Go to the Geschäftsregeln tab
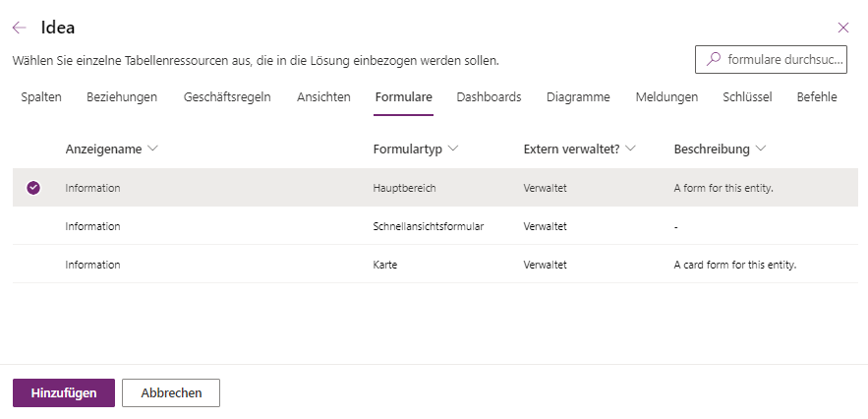The height and width of the screenshot is (419, 868). [x=227, y=97]
